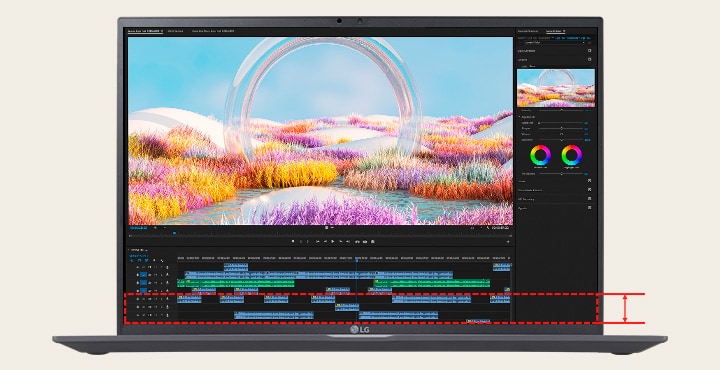
Task: Mute the fifth timeline track
Action: (155, 298)
